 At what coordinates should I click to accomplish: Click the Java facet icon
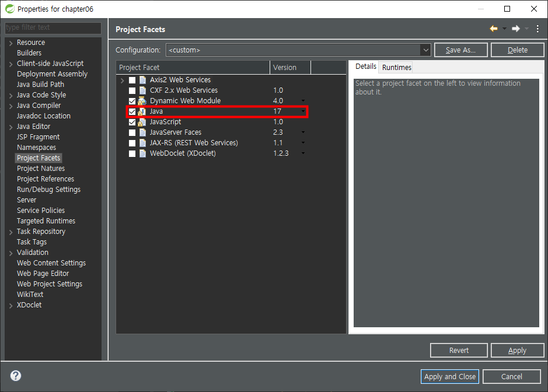point(142,111)
